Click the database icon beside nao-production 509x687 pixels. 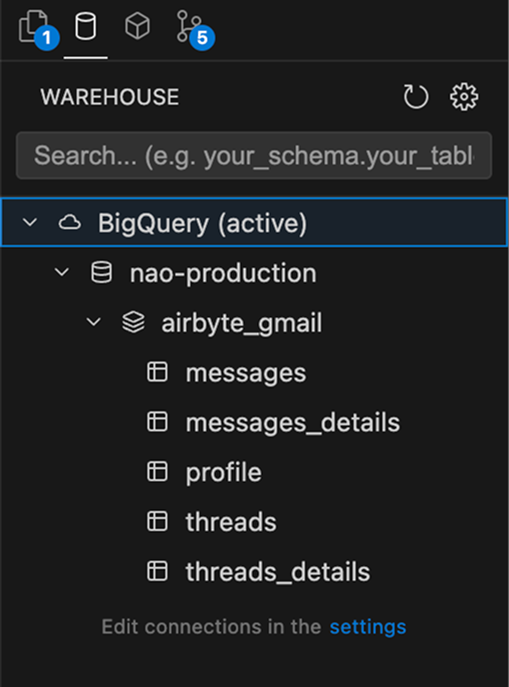tap(102, 273)
